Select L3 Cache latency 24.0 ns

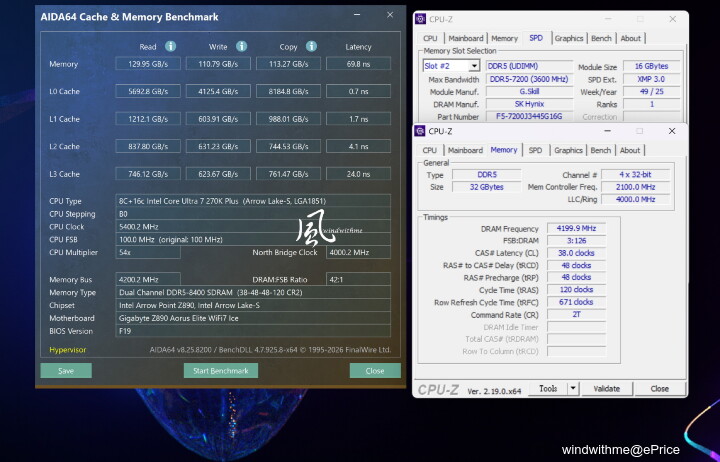point(359,174)
